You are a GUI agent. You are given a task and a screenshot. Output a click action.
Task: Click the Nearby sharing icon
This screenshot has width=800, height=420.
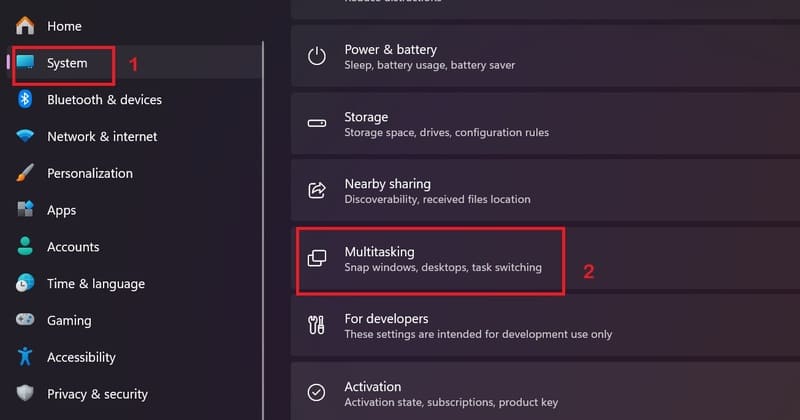coord(316,190)
